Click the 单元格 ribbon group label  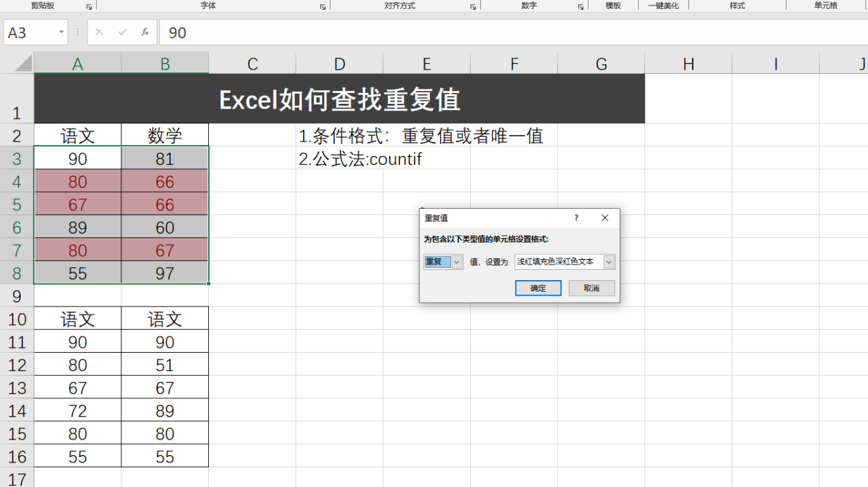click(x=825, y=5)
